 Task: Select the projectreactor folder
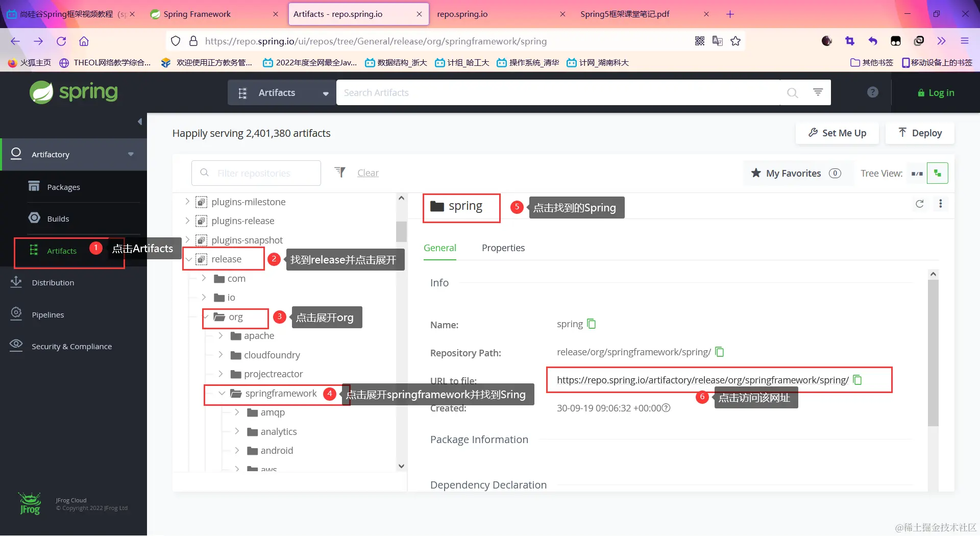(267, 374)
